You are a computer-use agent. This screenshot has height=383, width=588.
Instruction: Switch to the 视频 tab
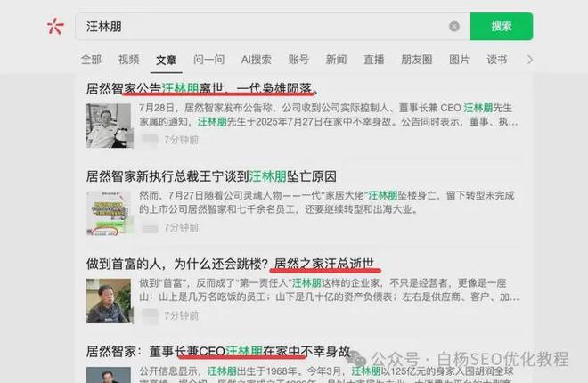coord(129,60)
